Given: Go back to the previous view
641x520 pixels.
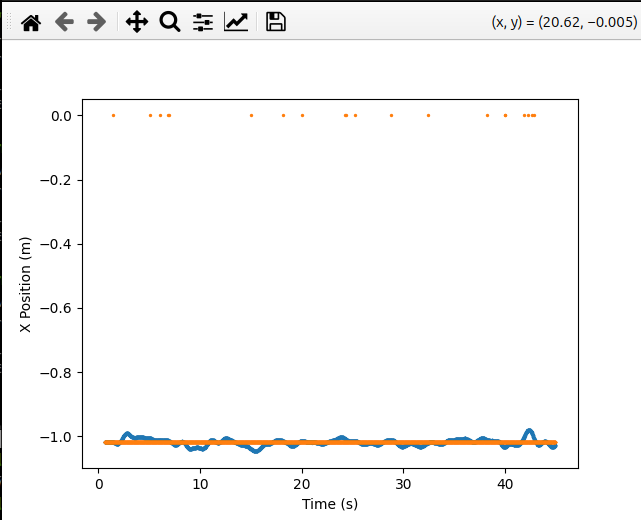Looking at the screenshot, I should 64,22.
